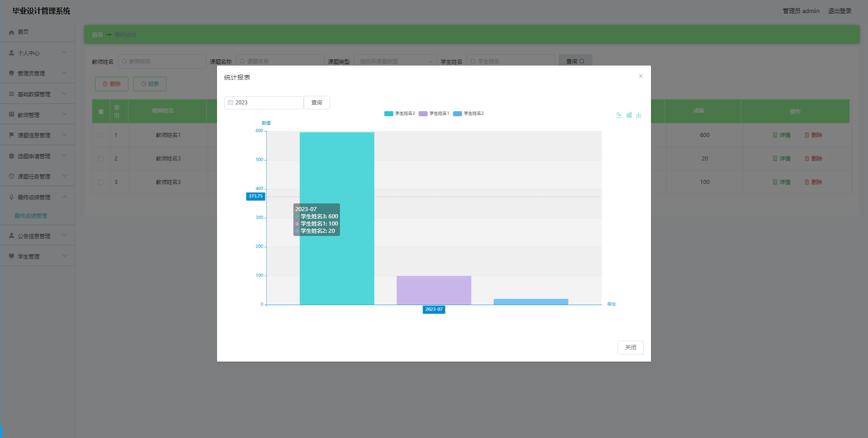The image size is (868, 438).
Task: Toggle 学生姓名1 legend series
Action: tap(434, 113)
